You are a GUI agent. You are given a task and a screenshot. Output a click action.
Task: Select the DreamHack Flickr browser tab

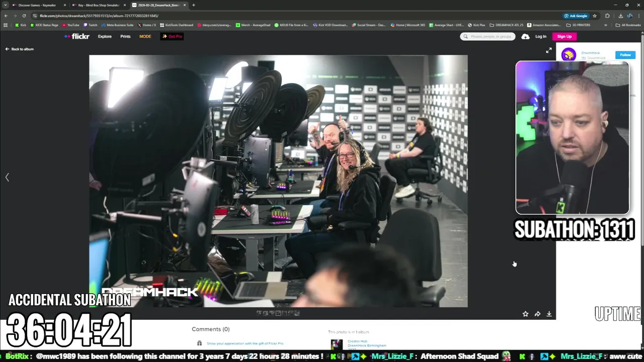pyautogui.click(x=159, y=5)
